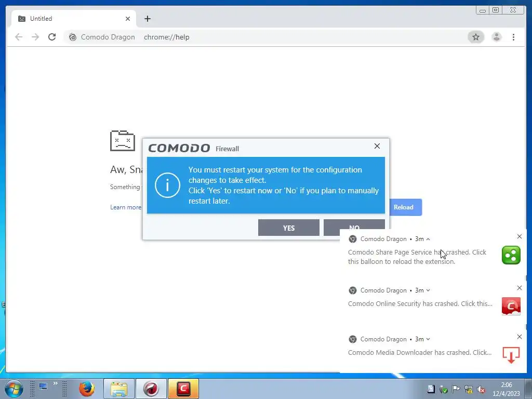532x399 pixels.
Task: Go back using the browser back arrow
Action: [x=19, y=37]
